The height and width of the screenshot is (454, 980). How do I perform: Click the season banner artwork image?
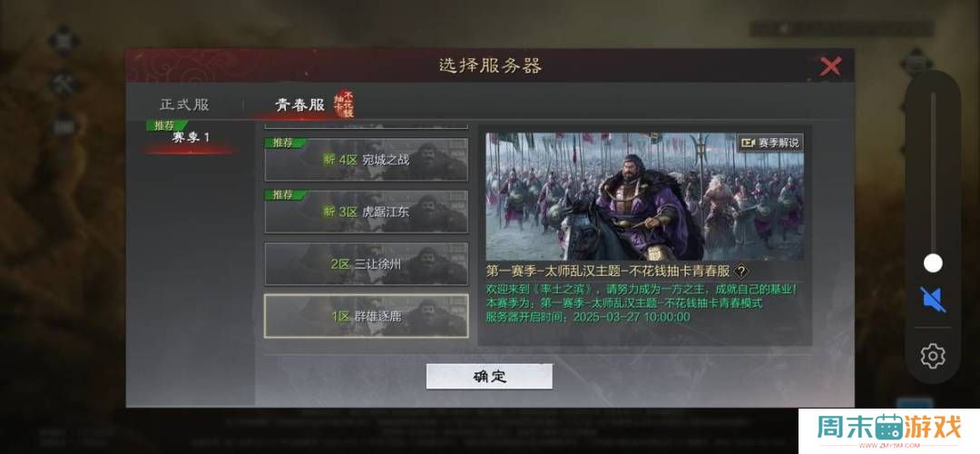645,196
